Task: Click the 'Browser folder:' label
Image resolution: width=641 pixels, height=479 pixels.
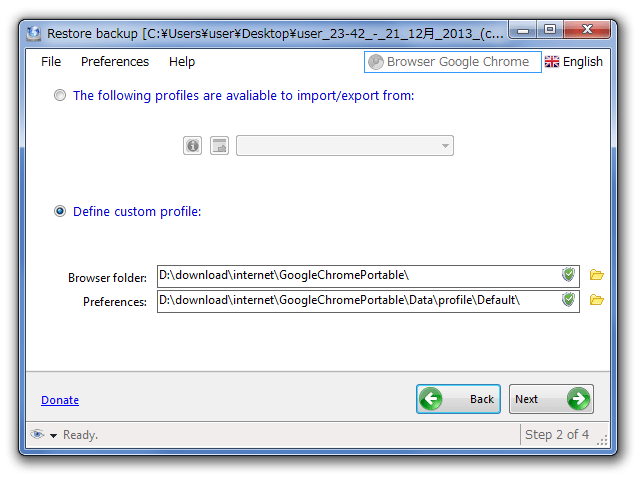Action: pos(108,278)
